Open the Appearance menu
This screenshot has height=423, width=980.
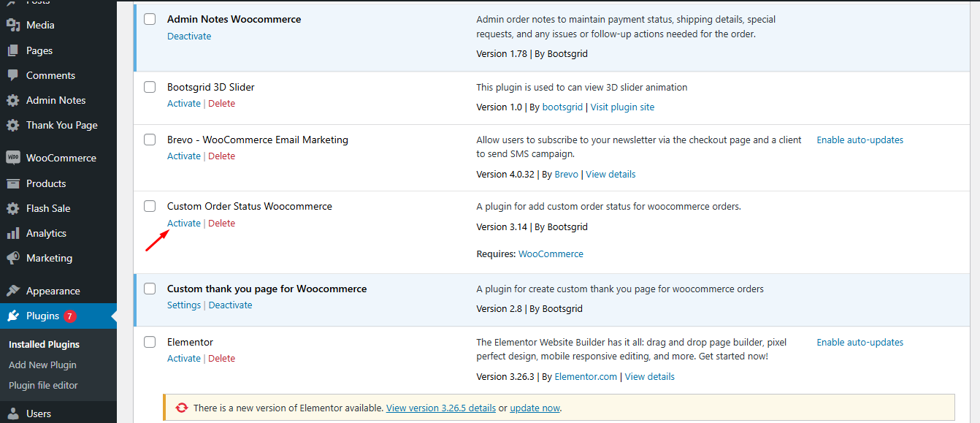click(53, 291)
